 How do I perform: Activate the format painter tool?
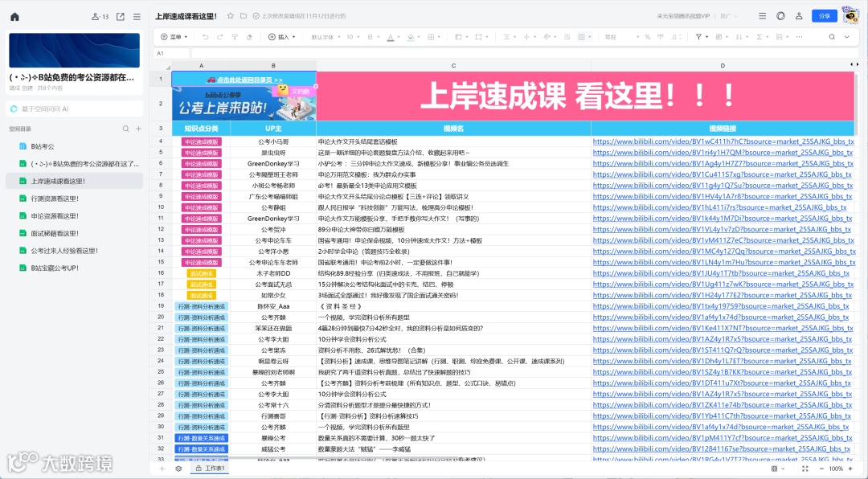[x=235, y=37]
